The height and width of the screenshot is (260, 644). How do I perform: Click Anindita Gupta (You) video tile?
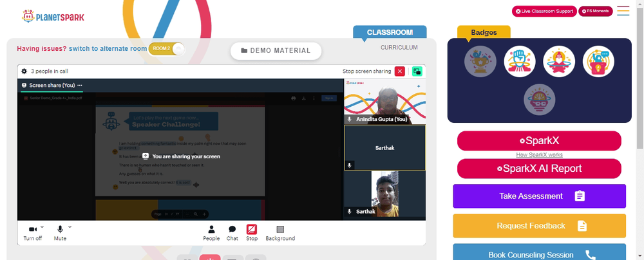[385, 102]
